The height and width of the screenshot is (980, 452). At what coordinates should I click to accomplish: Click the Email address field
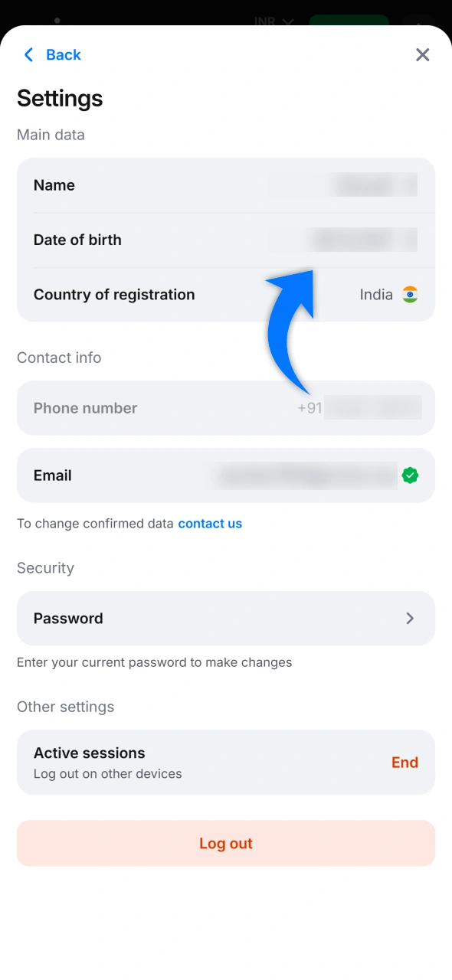tap(306, 475)
